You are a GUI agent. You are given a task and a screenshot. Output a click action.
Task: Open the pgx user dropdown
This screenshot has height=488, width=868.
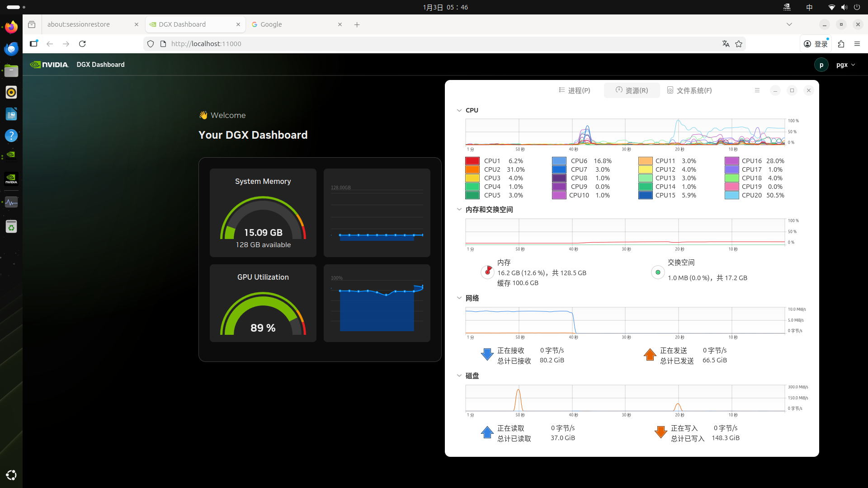coord(845,65)
